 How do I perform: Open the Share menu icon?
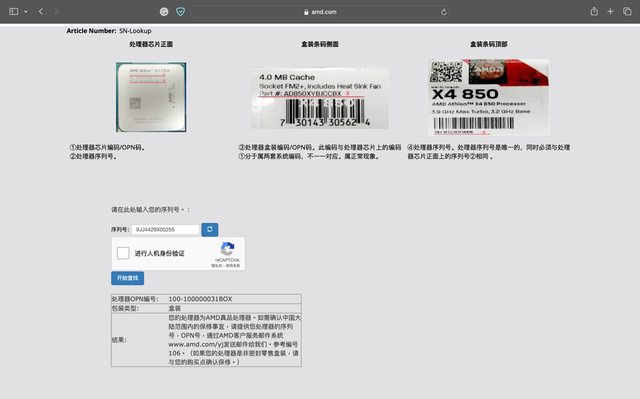594,11
